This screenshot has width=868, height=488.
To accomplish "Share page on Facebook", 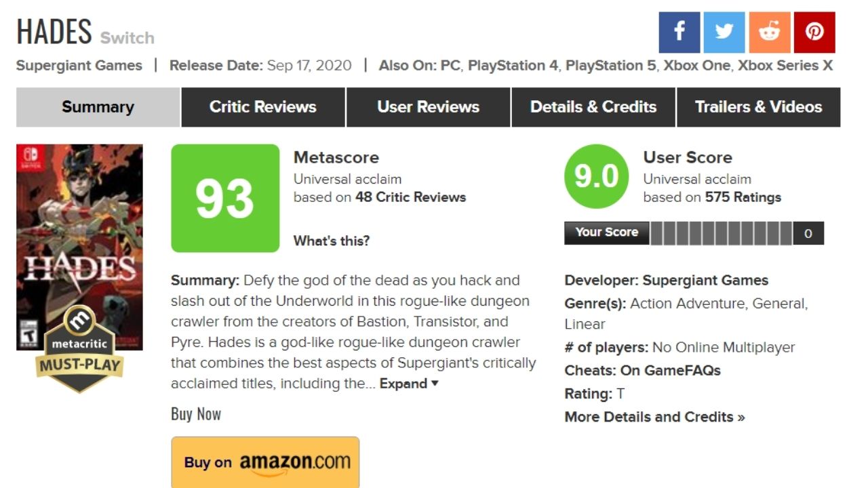I will point(679,32).
